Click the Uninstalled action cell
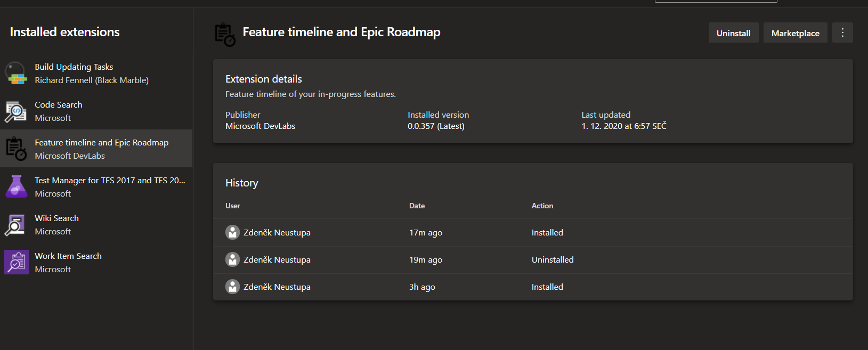This screenshot has height=350, width=868. pos(553,260)
